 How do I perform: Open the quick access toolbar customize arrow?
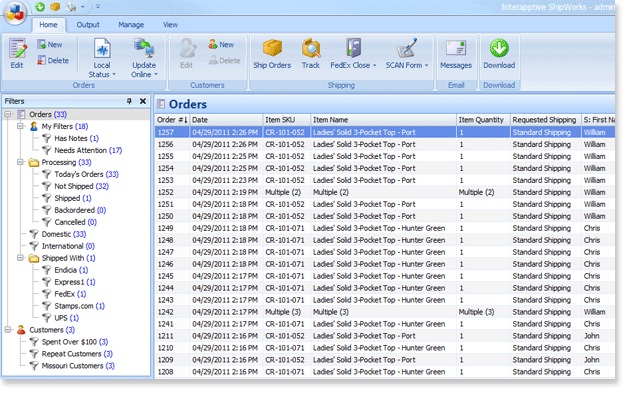[98, 6]
